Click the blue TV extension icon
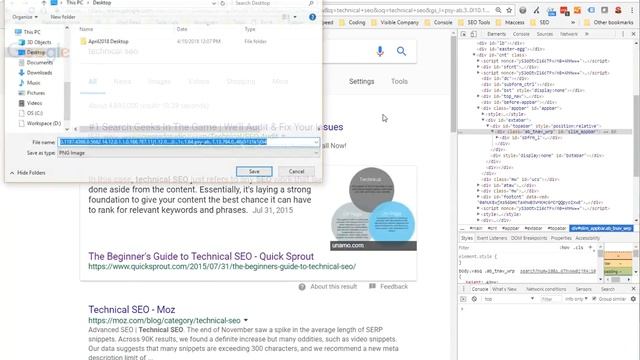The height and width of the screenshot is (360, 640). [x=551, y=11]
